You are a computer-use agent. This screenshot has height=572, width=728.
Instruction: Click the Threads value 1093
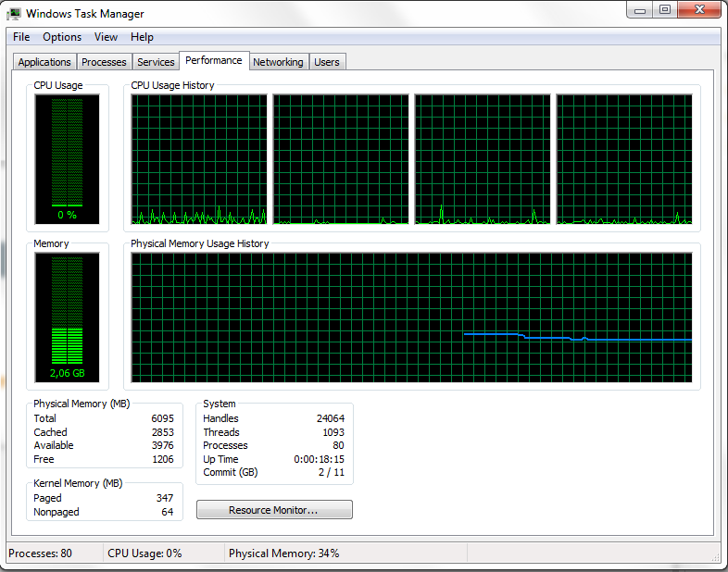tap(333, 432)
